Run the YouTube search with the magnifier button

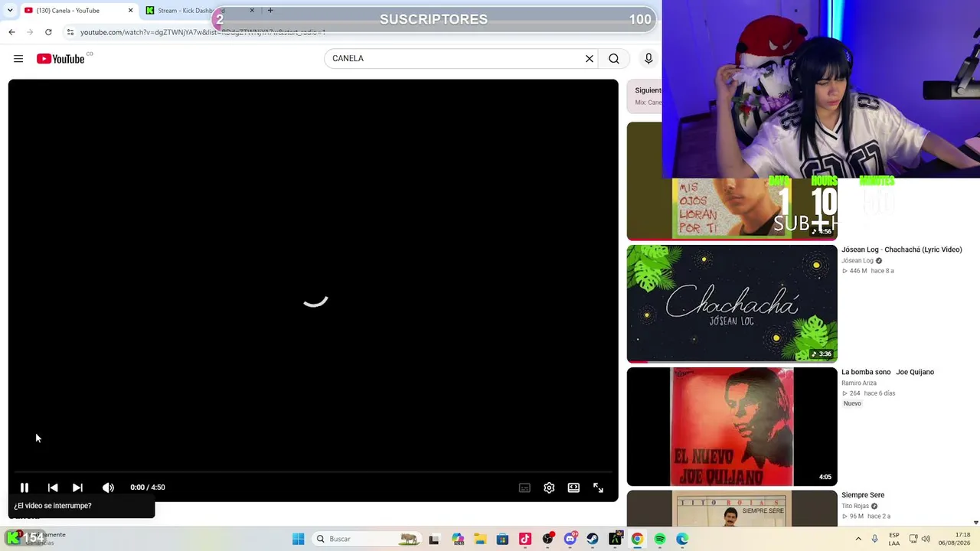[614, 59]
